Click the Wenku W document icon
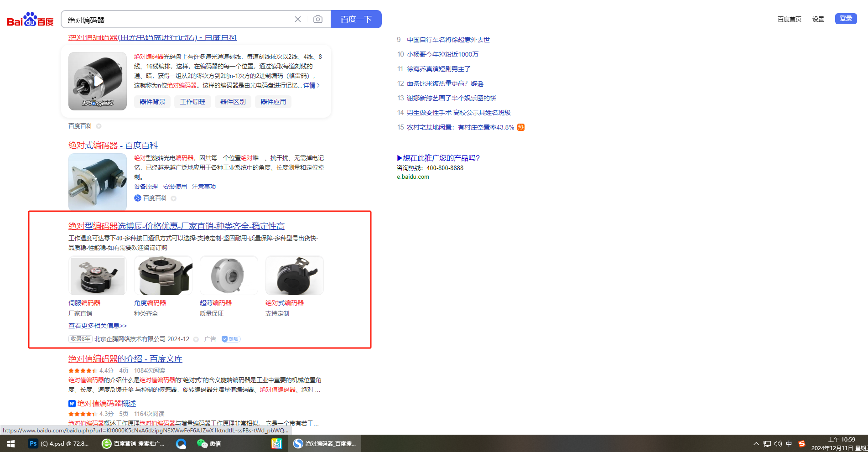Image resolution: width=868 pixels, height=452 pixels. pos(72,404)
